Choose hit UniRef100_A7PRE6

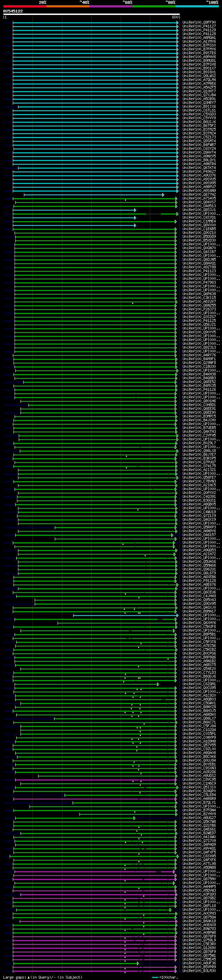pyautogui.click(x=199, y=84)
